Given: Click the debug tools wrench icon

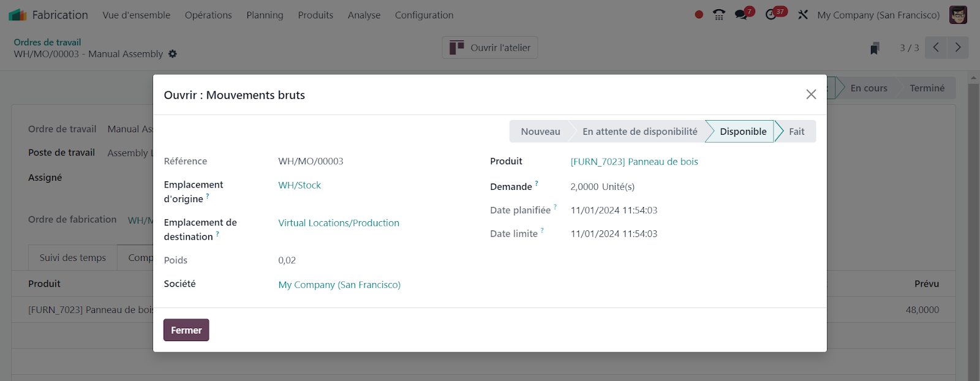Looking at the screenshot, I should coord(803,15).
